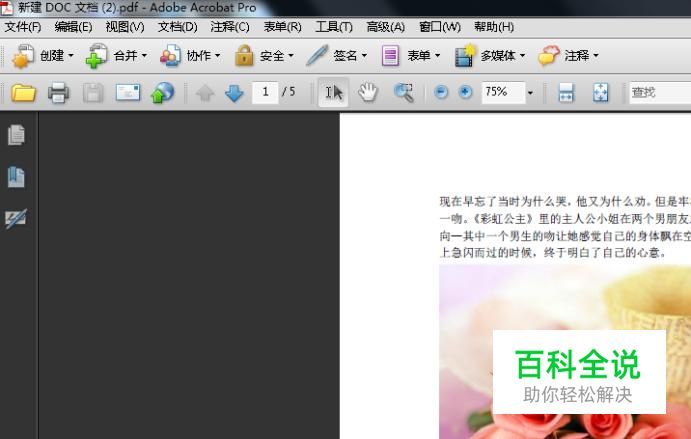691x439 pixels.
Task: Click the 表单 forms icon
Action: click(x=390, y=56)
